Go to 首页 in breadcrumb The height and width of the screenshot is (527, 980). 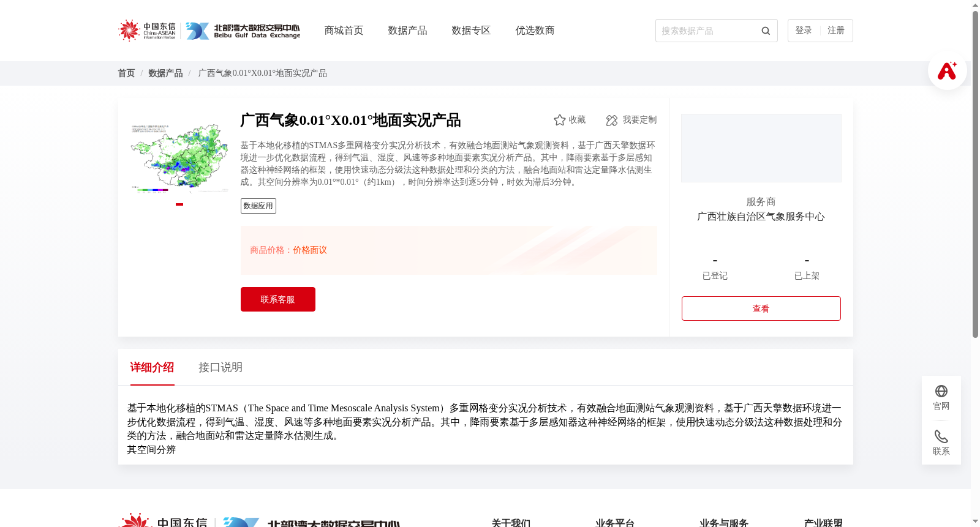click(x=126, y=73)
